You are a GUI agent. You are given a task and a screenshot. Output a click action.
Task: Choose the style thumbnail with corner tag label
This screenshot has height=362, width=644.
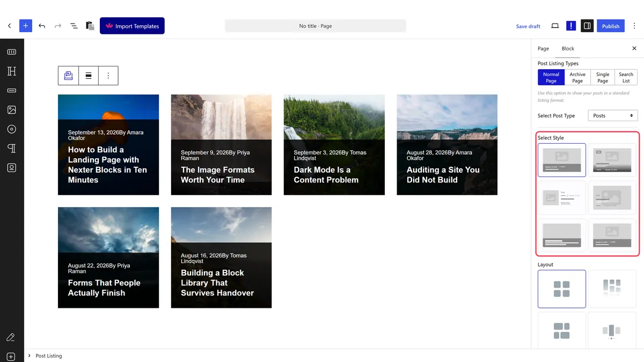click(612, 160)
